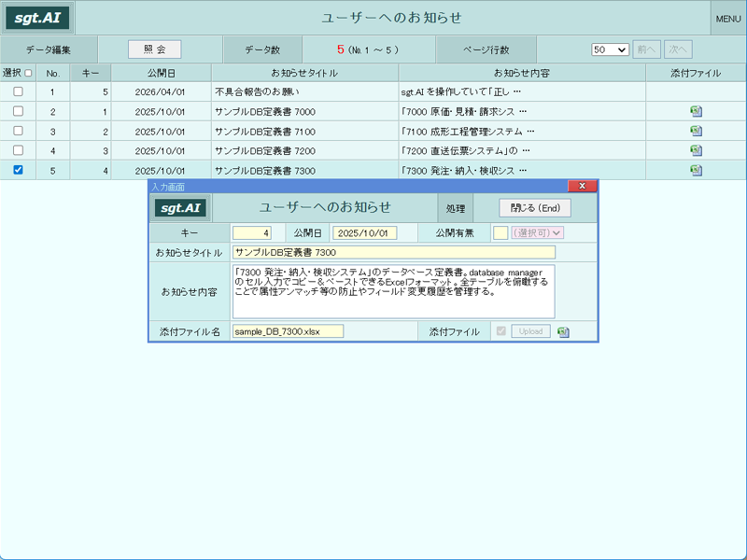Toggle the 添付ファイル checkbox in the dialog
Screen dimensions: 747x560
click(500, 331)
